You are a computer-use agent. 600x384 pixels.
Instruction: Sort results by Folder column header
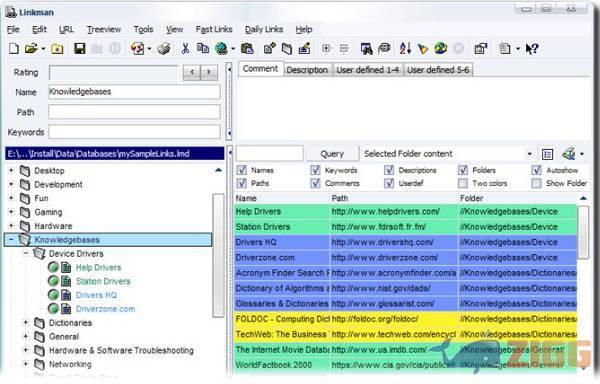517,198
